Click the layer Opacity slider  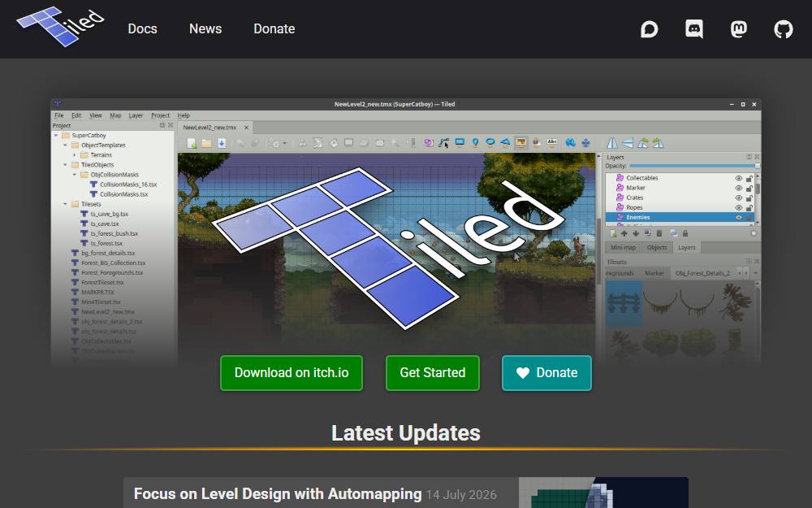click(694, 166)
